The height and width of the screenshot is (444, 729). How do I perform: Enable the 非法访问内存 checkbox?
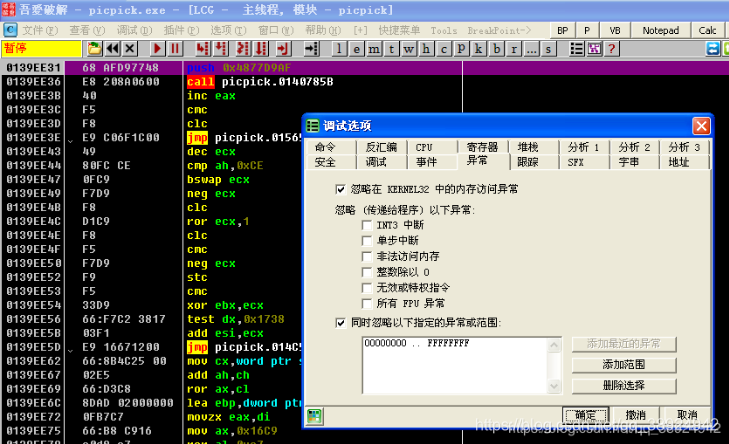[x=367, y=256]
